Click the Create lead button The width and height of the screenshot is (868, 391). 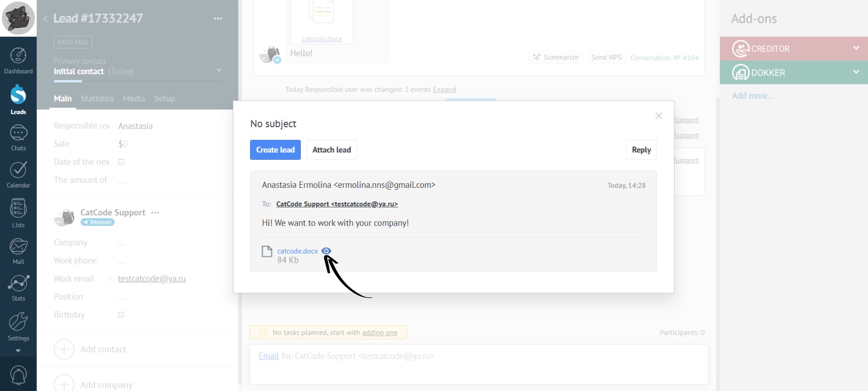[275, 150]
